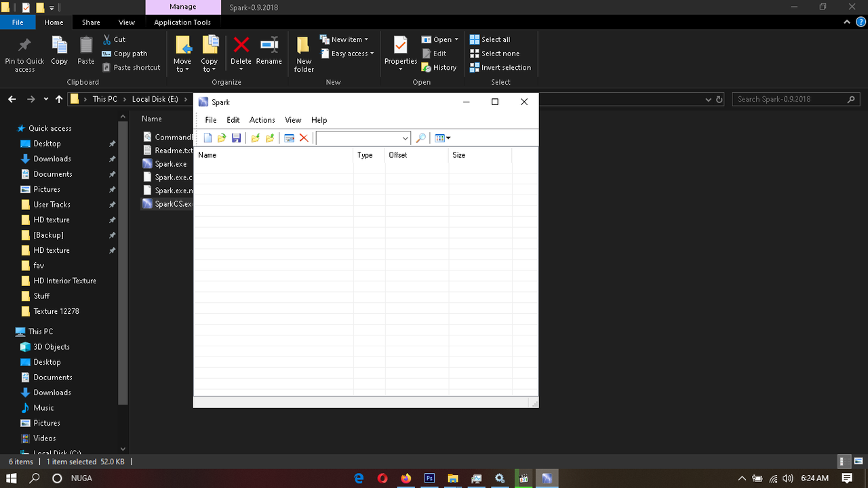Image resolution: width=868 pixels, height=488 pixels.
Task: Open the File menu in Spark
Action: (x=211, y=120)
